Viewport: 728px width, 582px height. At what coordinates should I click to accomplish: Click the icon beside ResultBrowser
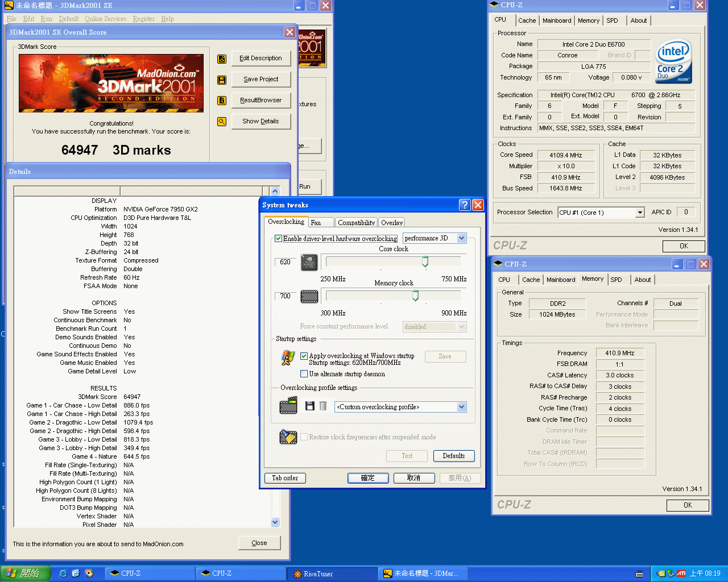[x=222, y=101]
